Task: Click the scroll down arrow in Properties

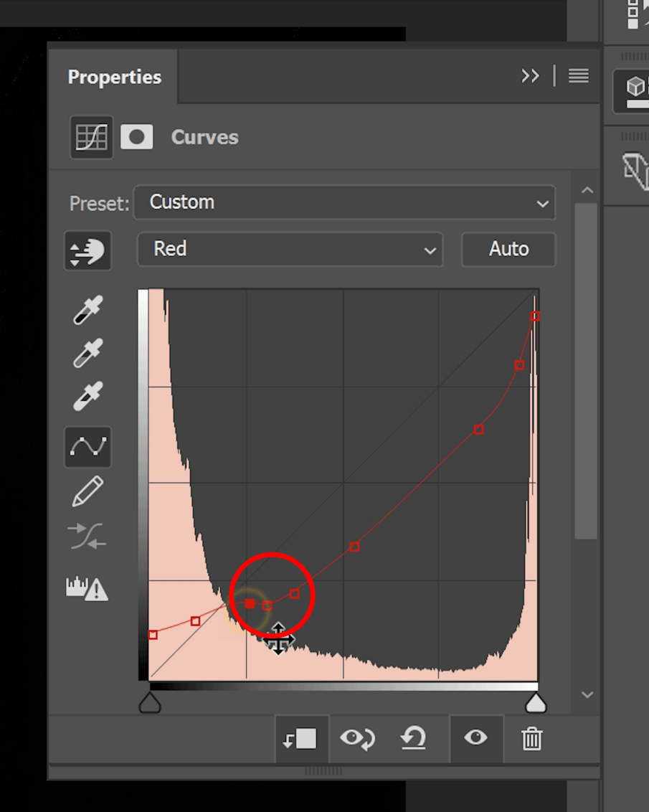Action: point(587,694)
